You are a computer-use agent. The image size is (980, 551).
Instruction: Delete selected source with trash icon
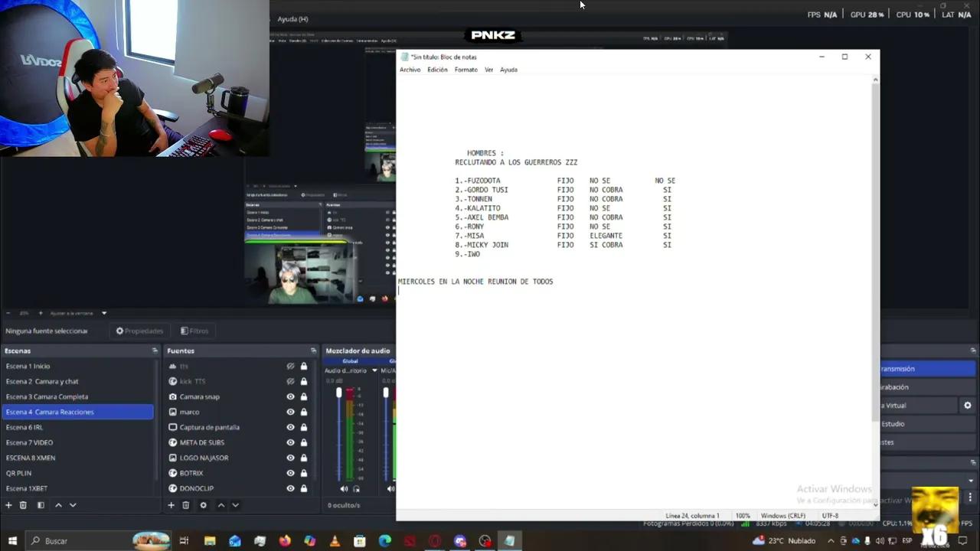point(185,505)
